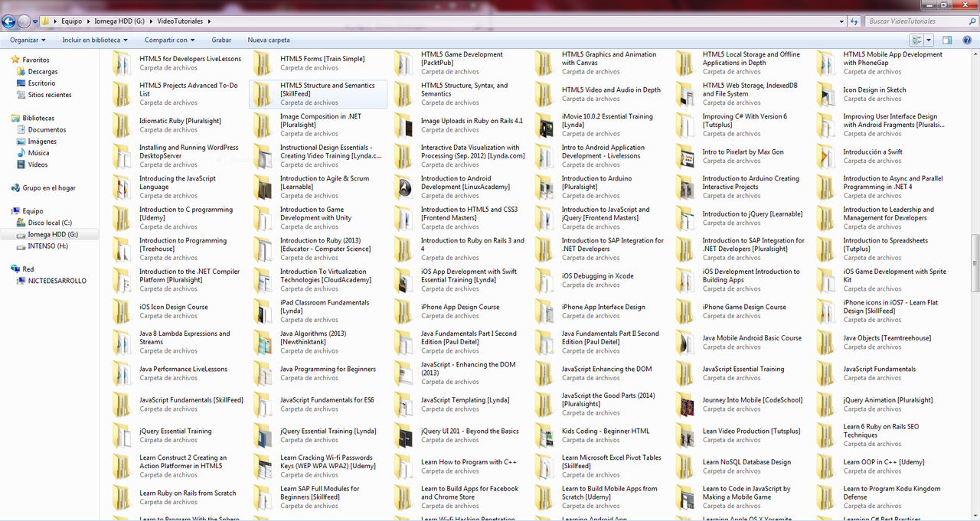Select Red in the navigation pane
The height and width of the screenshot is (521, 980).
28,269
